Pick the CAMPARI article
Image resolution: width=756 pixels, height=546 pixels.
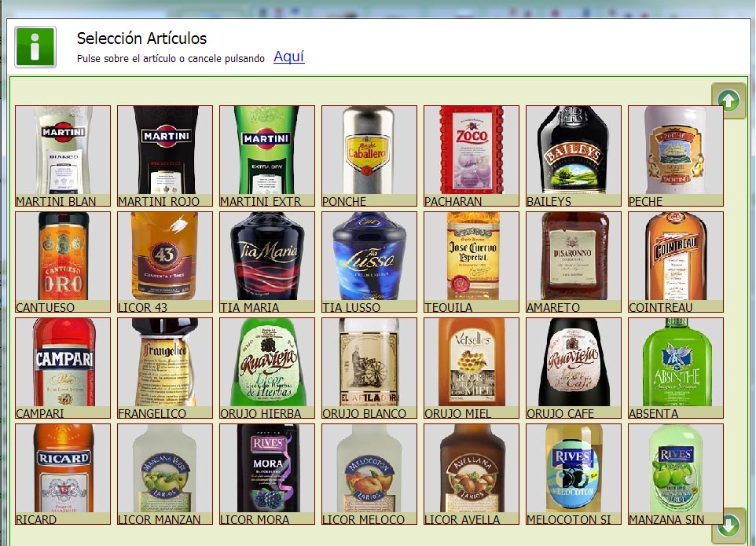click(63, 368)
